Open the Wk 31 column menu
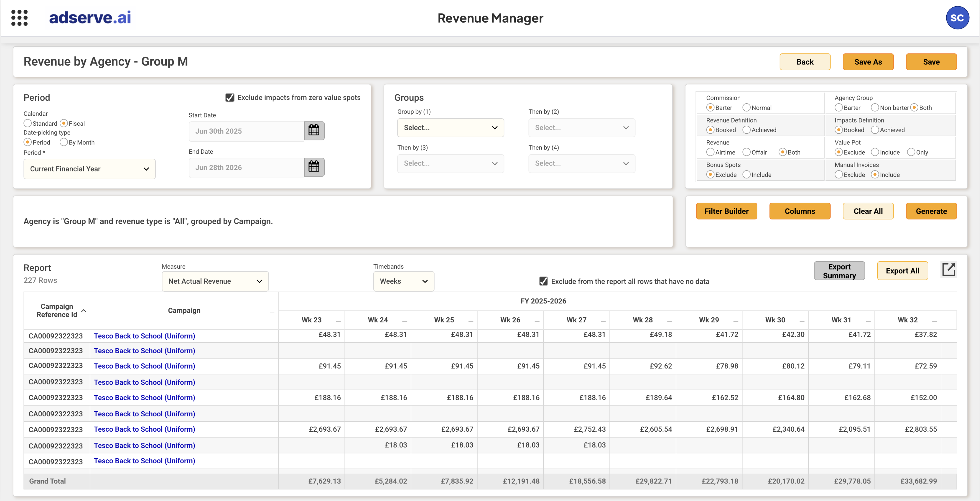Image resolution: width=980 pixels, height=501 pixels. [x=868, y=321]
